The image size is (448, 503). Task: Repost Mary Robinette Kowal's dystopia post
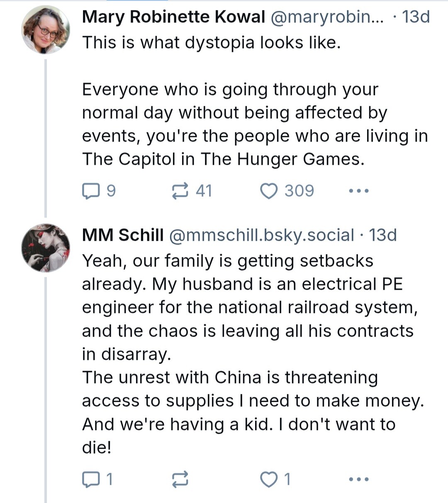[180, 191]
